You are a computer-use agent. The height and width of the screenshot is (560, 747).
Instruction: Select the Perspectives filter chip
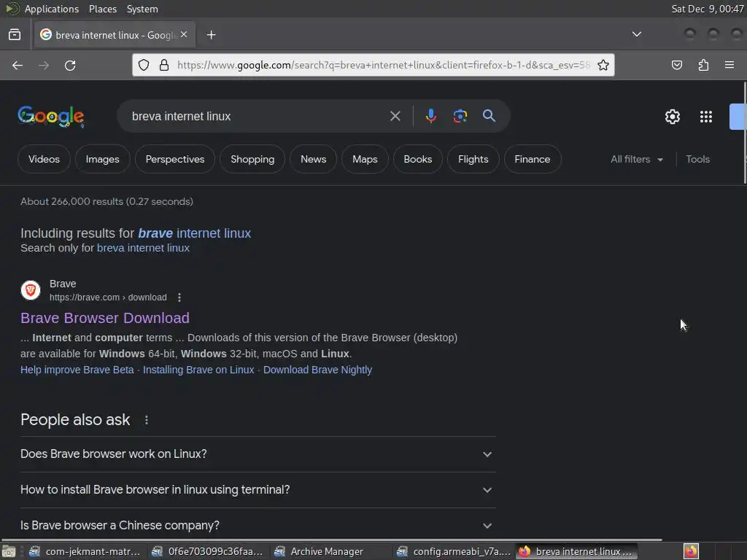point(175,160)
